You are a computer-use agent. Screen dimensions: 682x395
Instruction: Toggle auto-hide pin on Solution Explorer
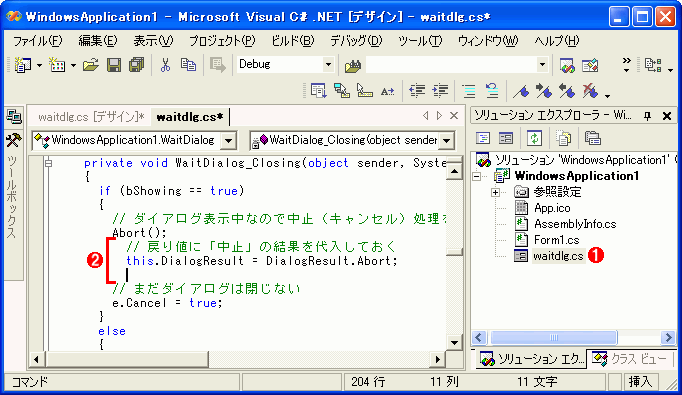(x=647, y=116)
